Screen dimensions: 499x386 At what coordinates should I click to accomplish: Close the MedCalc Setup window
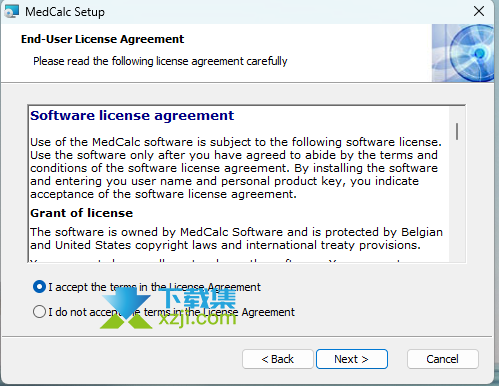click(x=479, y=11)
